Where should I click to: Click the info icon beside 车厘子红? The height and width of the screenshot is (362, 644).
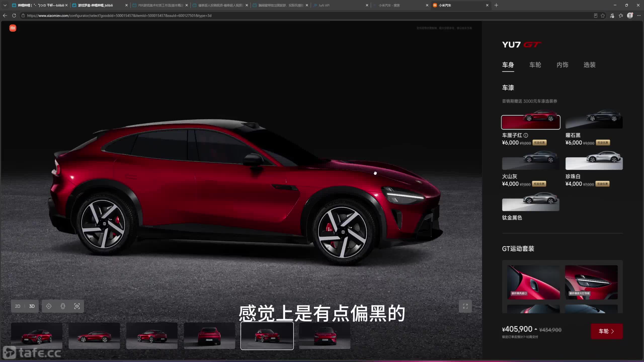click(526, 135)
